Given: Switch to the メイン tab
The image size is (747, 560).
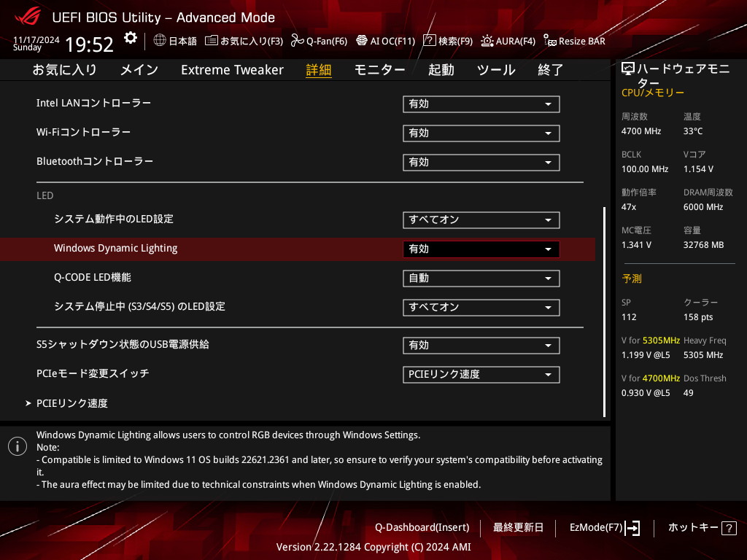Looking at the screenshot, I should [139, 70].
